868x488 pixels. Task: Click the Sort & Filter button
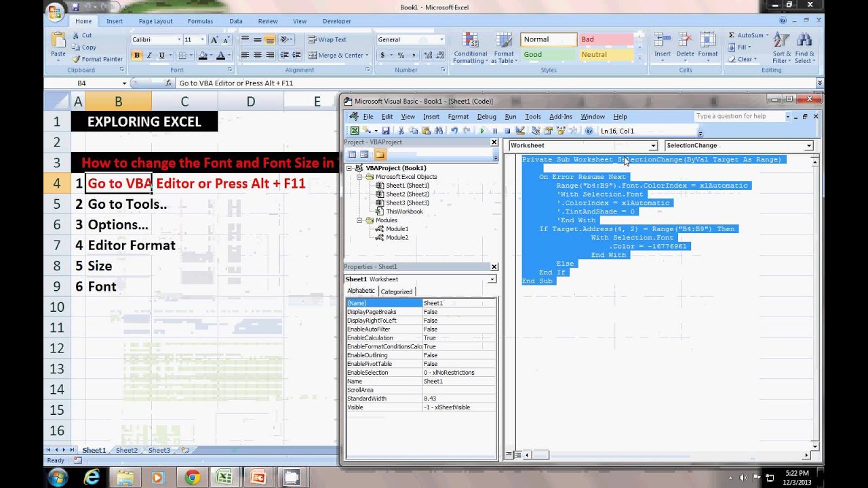click(781, 47)
